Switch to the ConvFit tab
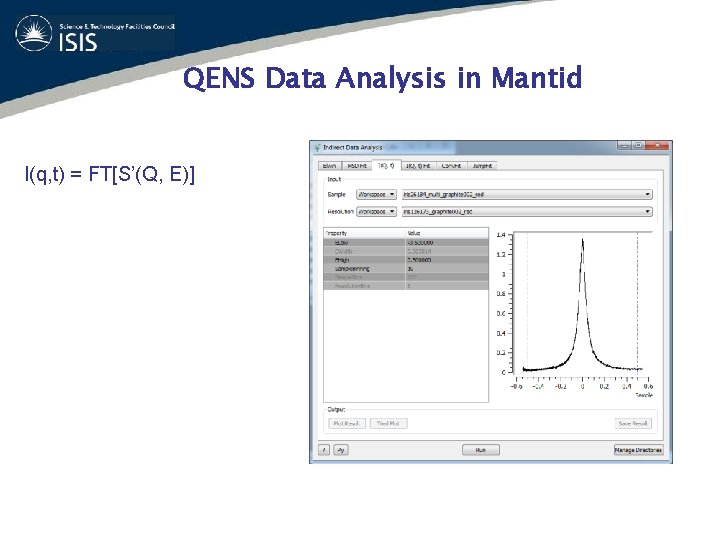Image resolution: width=720 pixels, height=540 pixels. [x=451, y=166]
